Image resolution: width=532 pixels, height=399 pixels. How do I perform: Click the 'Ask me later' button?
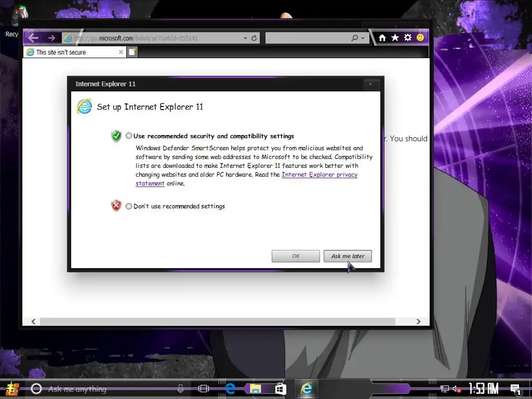(348, 256)
